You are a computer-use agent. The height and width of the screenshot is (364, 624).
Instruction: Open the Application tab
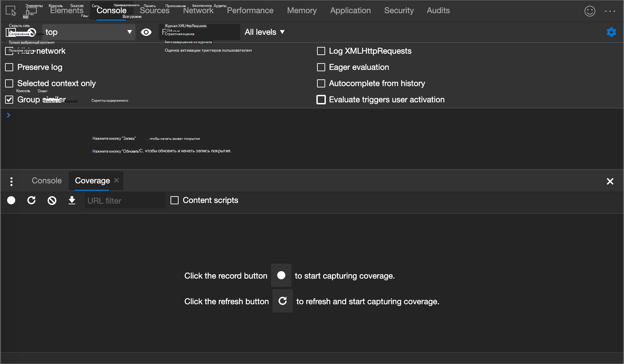[350, 10]
